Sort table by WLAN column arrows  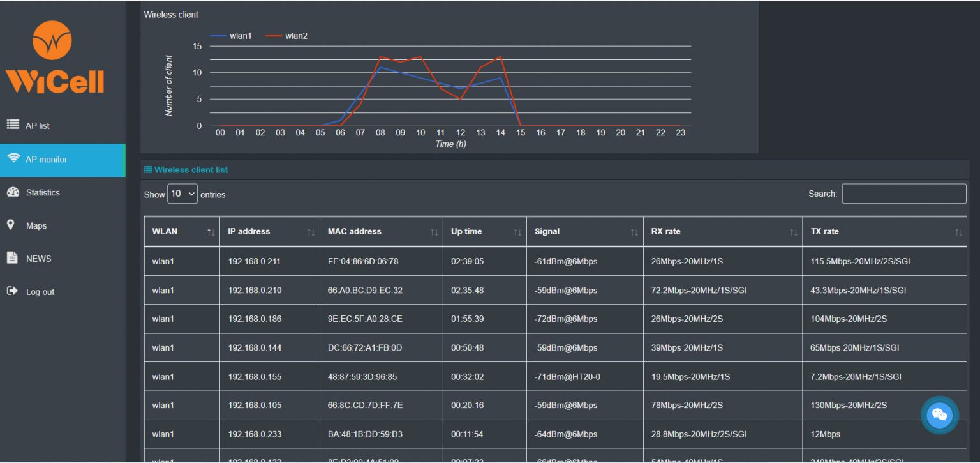click(211, 232)
